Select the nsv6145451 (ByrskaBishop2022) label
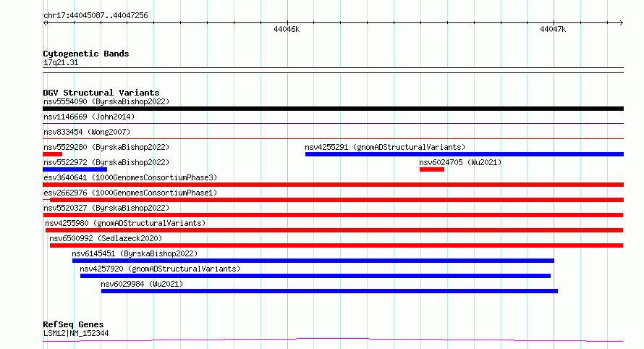 click(x=135, y=253)
